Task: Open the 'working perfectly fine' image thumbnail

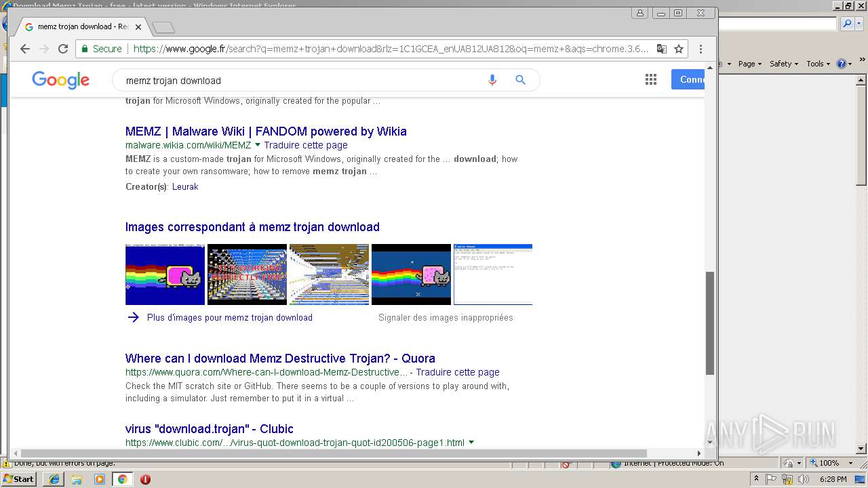Action: 247,274
